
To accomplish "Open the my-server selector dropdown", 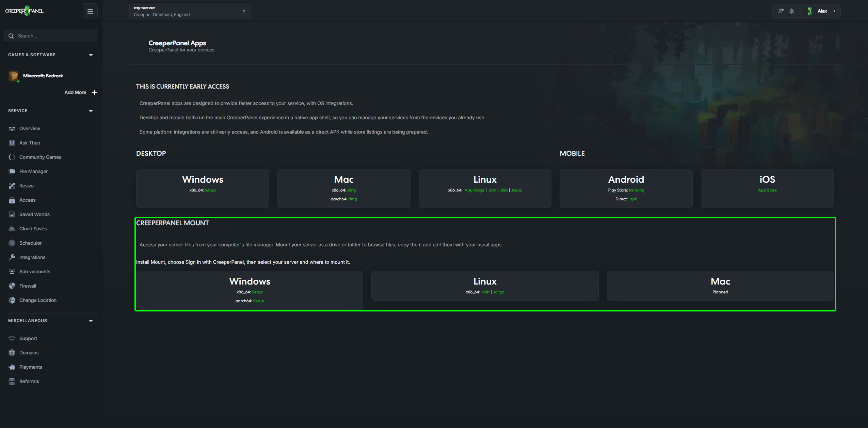I will [x=190, y=11].
